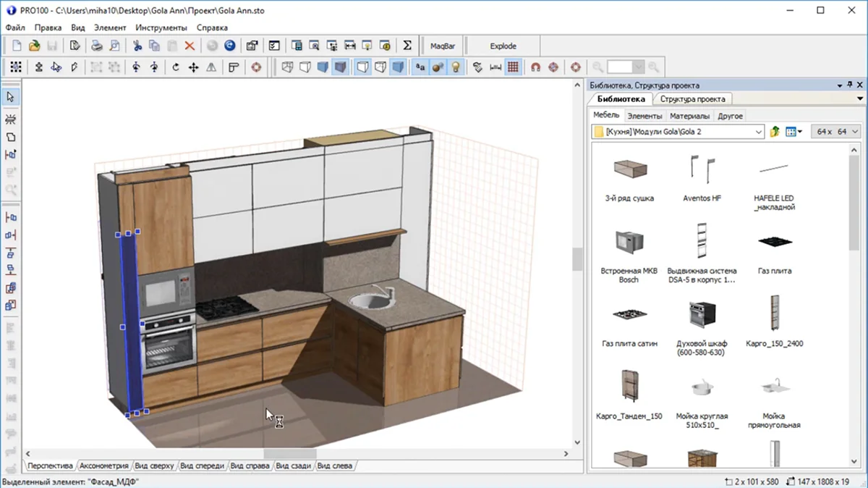Click the printer icon in toolbar
The image size is (868, 488).
coord(96,46)
